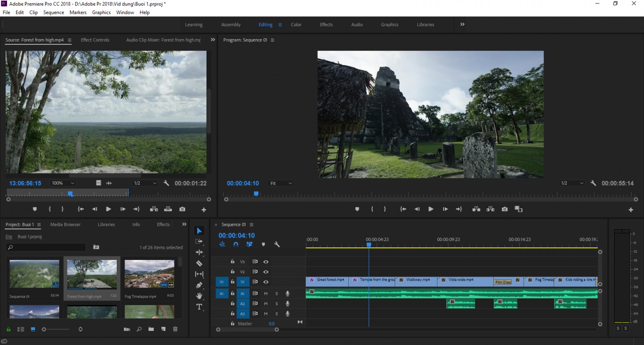Screen dimensions: 644x345
Task: Add a marker in the timeline
Action: pyautogui.click(x=263, y=244)
